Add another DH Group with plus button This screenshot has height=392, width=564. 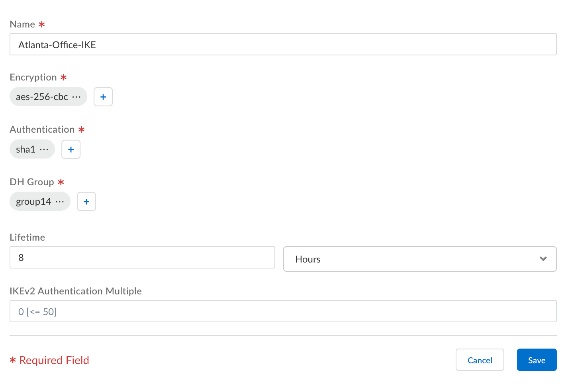pos(86,202)
